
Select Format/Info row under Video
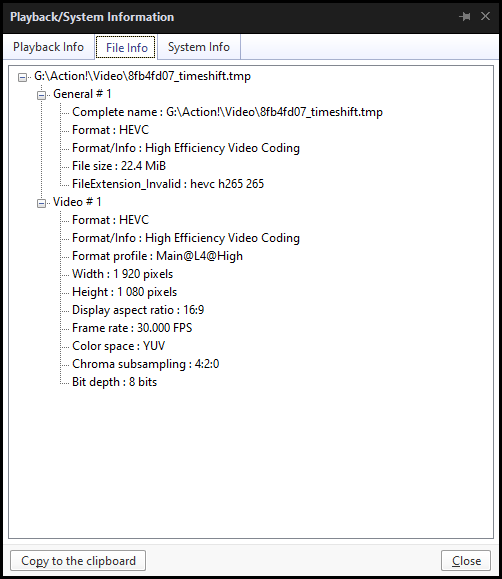[186, 238]
